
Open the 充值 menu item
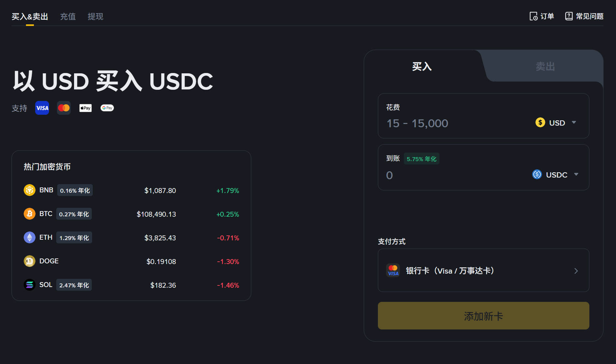coord(68,16)
